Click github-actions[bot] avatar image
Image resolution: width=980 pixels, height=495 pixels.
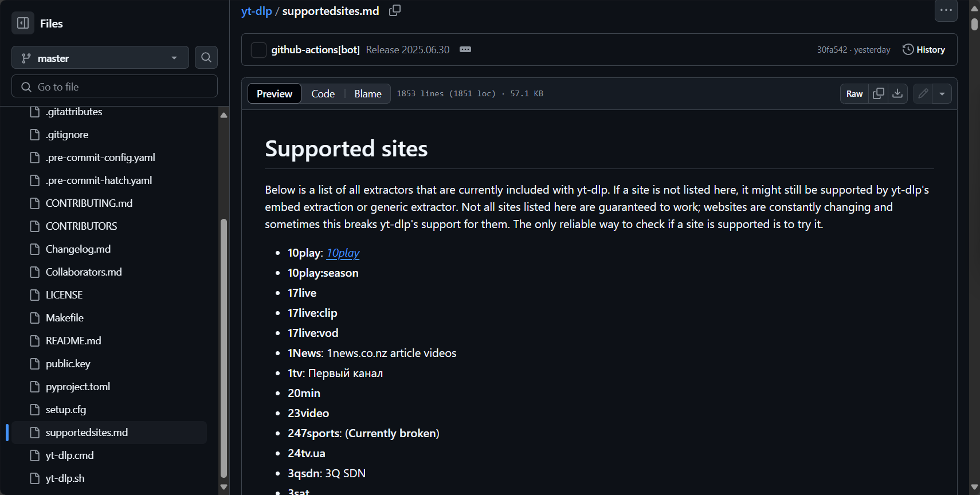coord(258,50)
